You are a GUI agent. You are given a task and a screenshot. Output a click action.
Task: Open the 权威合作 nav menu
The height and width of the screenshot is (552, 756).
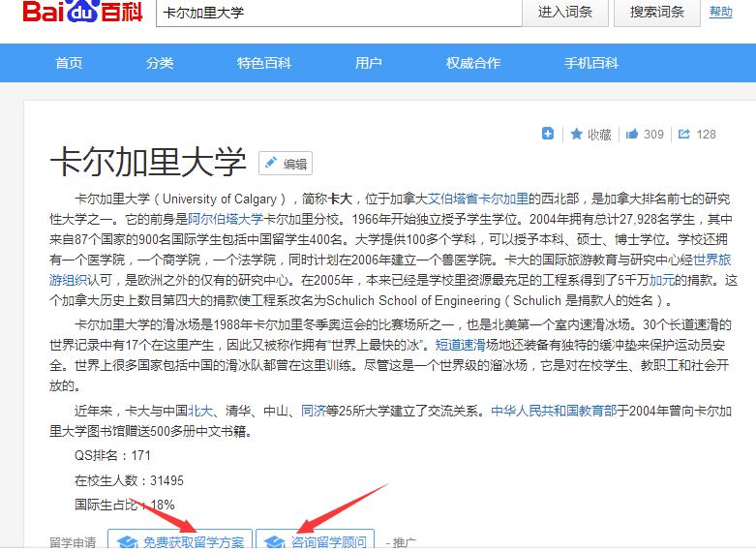click(x=473, y=63)
